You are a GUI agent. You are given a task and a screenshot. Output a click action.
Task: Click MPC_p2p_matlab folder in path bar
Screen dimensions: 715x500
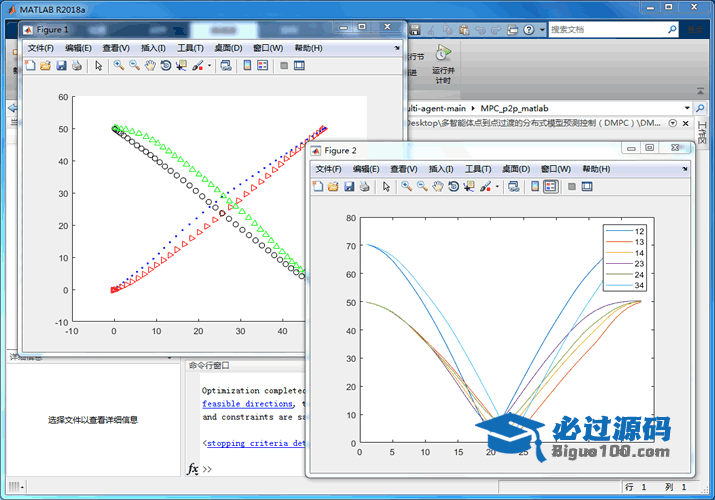point(514,108)
